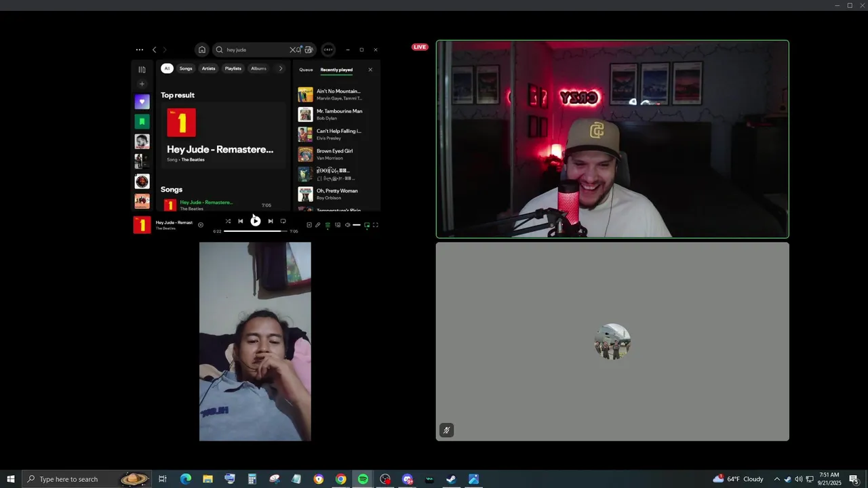Toggle the miniplayer
Screen dimensions: 868x488
pos(367,225)
